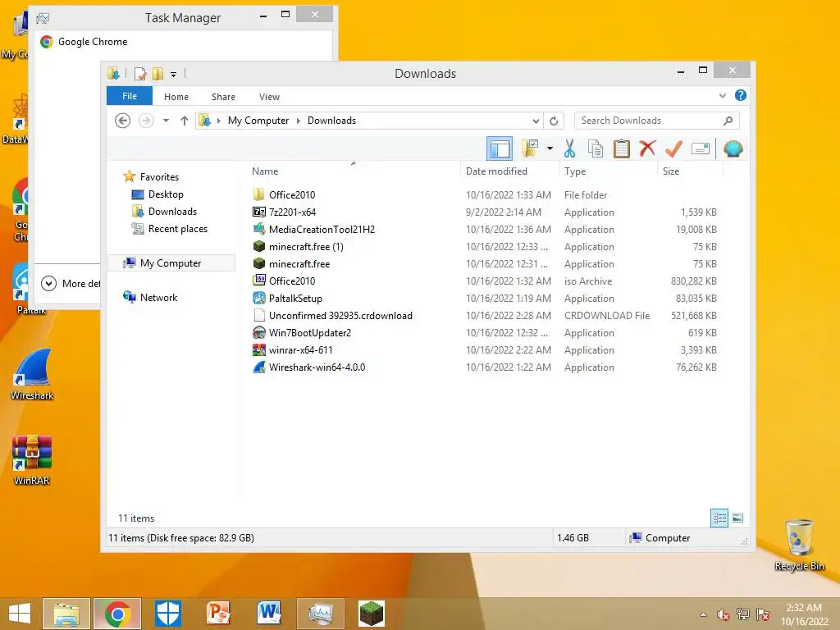The image size is (840, 630).
Task: Click the envelope Email icon
Action: click(x=701, y=148)
